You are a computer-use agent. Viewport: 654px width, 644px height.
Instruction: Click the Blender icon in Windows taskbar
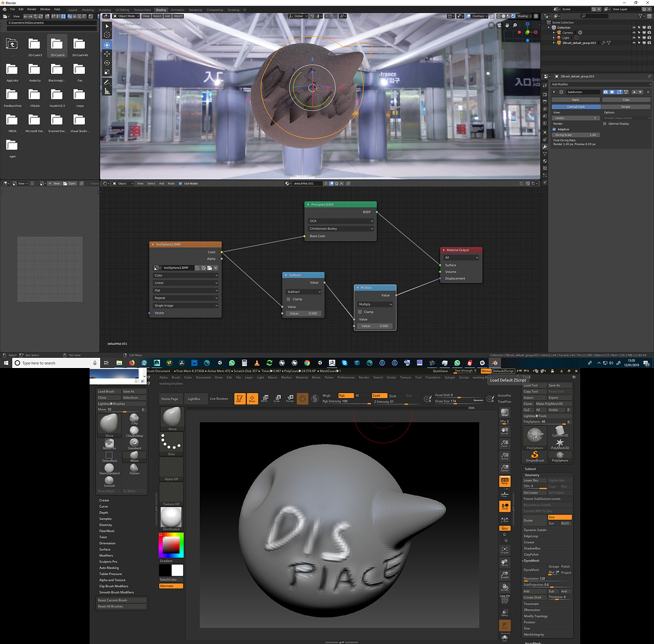pos(495,363)
